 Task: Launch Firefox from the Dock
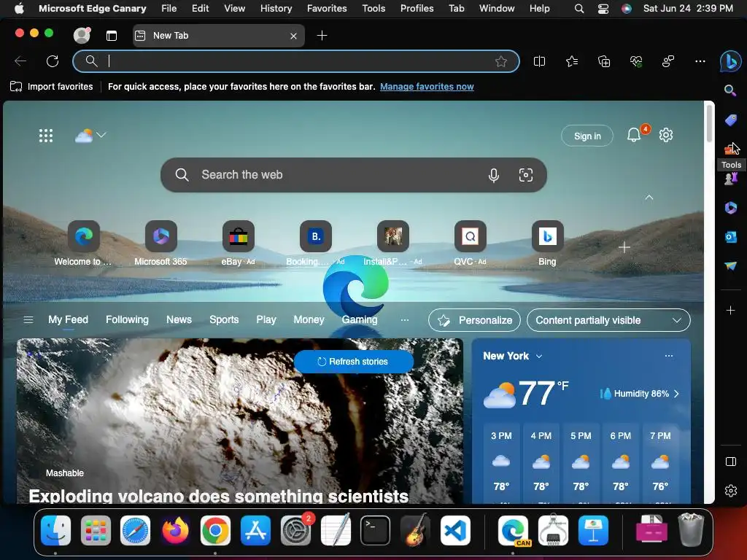[175, 531]
